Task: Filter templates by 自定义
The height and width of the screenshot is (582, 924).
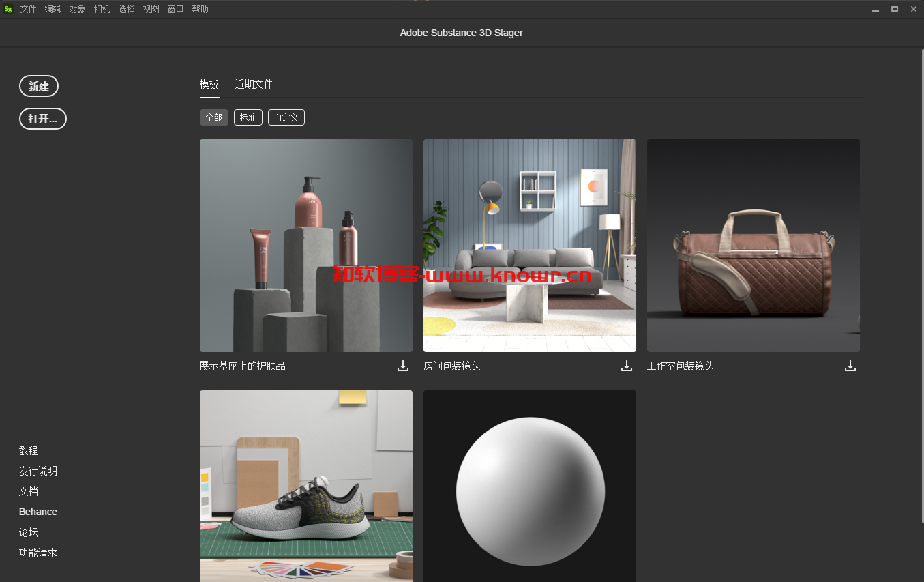Action: tap(286, 117)
